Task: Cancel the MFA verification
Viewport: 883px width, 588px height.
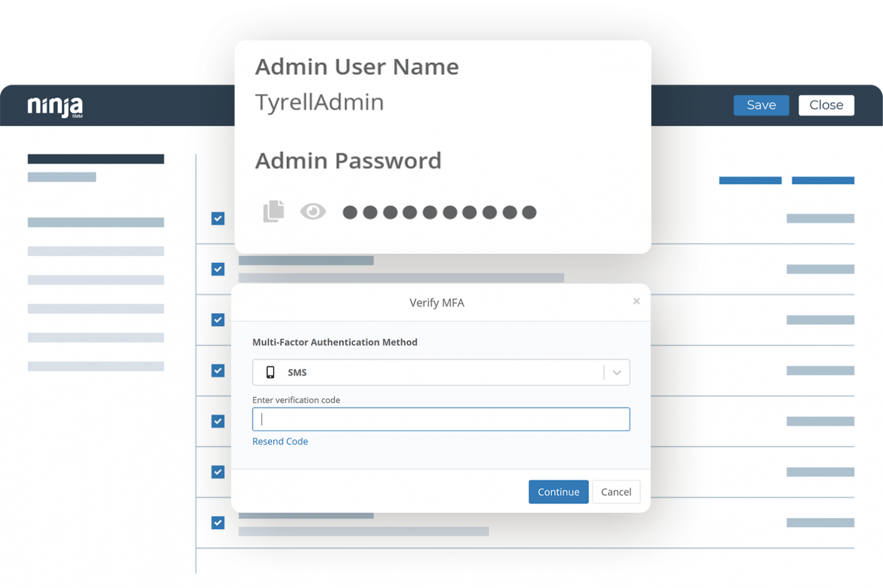Action: coord(616,492)
